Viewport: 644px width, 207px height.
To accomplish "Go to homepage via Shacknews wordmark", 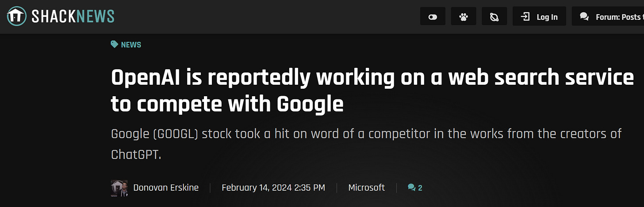I will [73, 17].
